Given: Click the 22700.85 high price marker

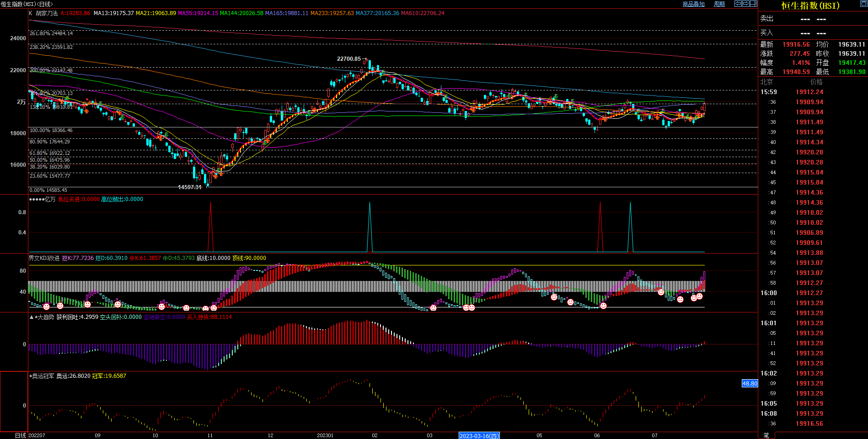Looking at the screenshot, I should (x=348, y=59).
